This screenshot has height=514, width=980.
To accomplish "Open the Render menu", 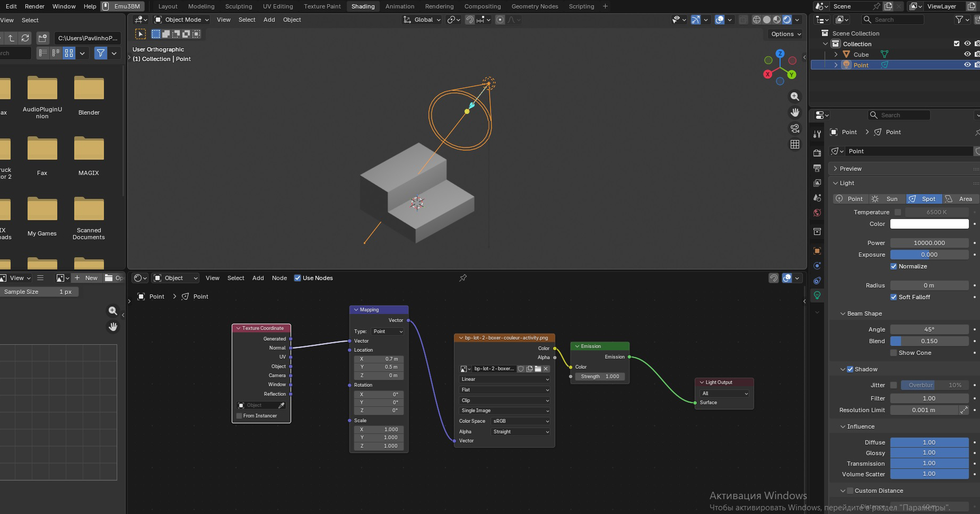I will (34, 6).
